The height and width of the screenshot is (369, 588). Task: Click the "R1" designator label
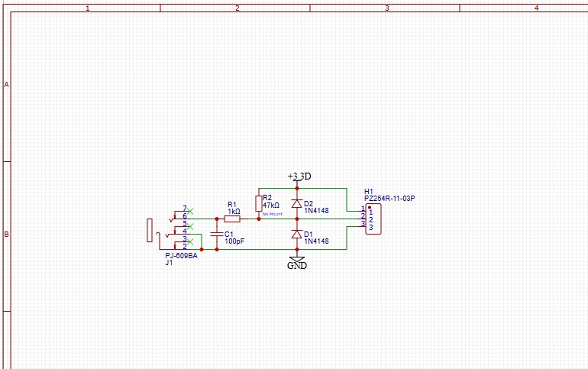pyautogui.click(x=232, y=205)
